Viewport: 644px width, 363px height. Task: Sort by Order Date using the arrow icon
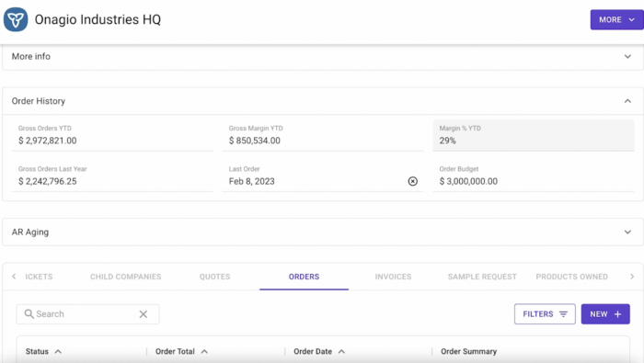pos(341,352)
